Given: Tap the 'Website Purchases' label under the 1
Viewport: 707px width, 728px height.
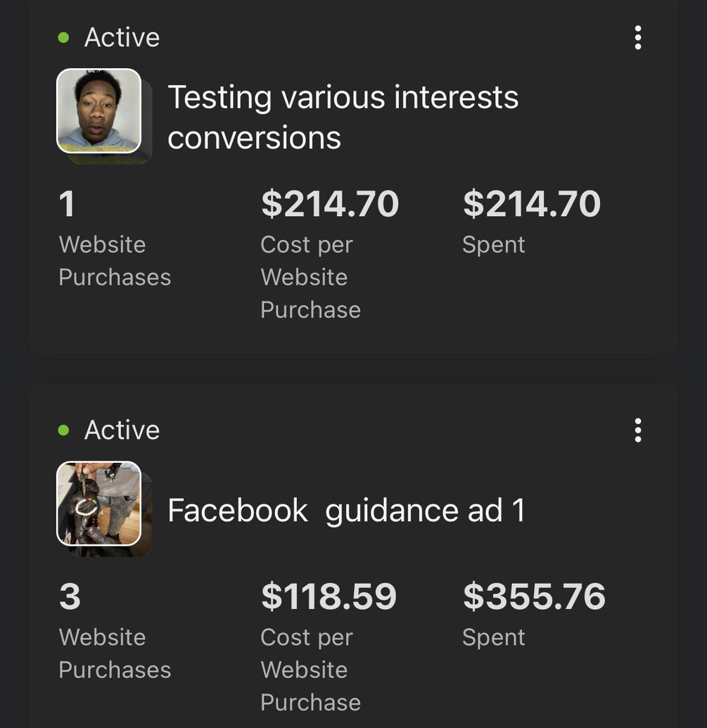Looking at the screenshot, I should coord(115,261).
